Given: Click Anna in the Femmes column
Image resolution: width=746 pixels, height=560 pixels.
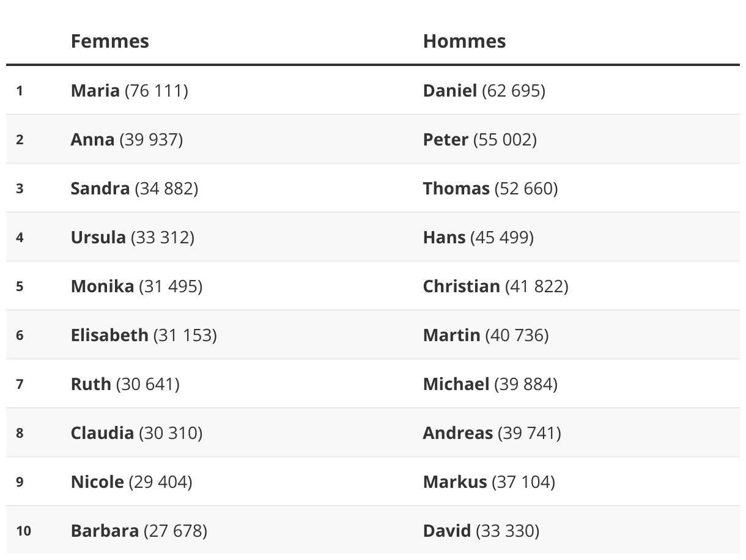Looking at the screenshot, I should click(x=92, y=139).
